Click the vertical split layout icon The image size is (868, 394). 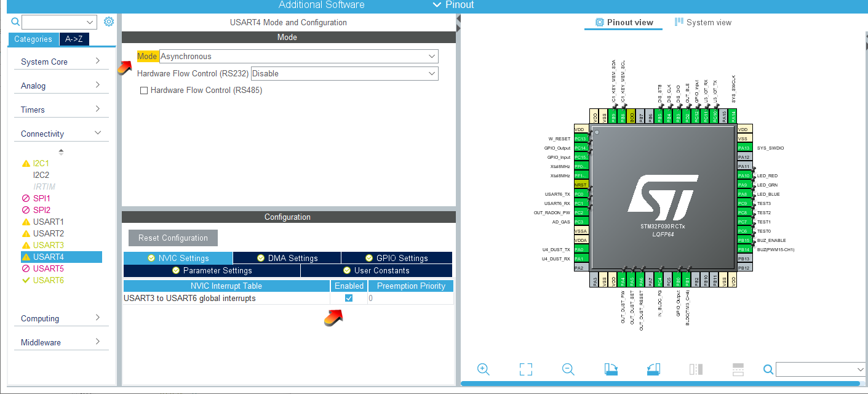point(696,369)
